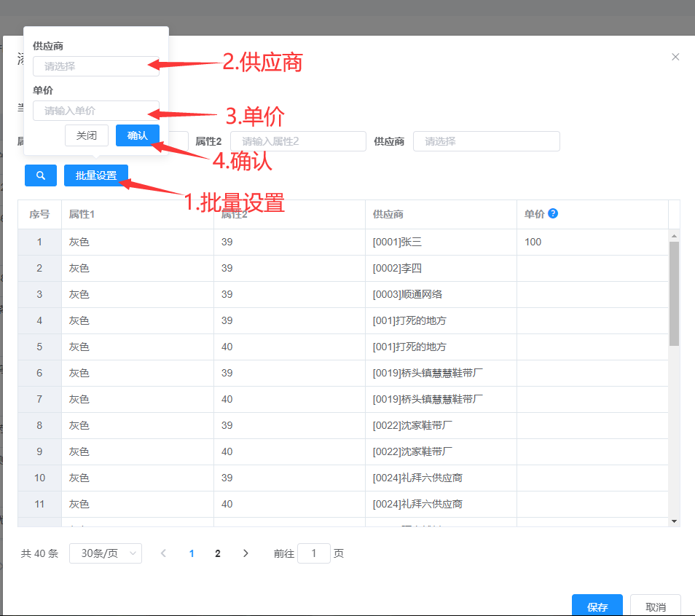The width and height of the screenshot is (695, 616).
Task: Open the 供应商 dropdown in the popover
Action: point(95,66)
